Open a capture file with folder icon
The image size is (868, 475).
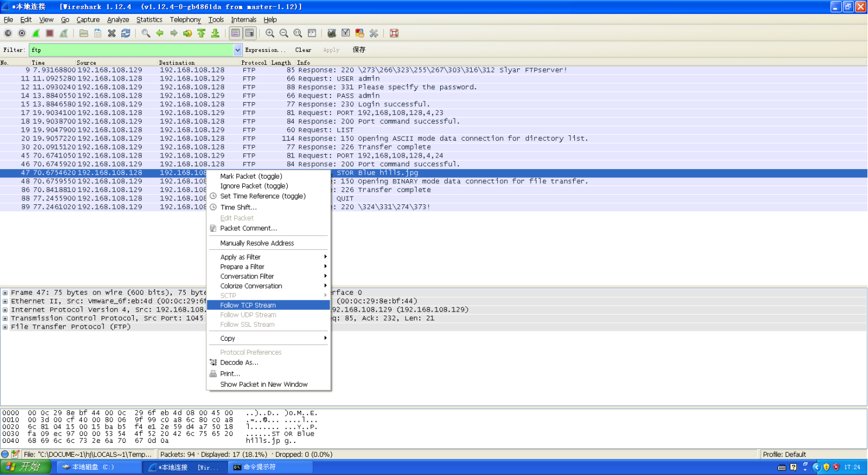pos(83,33)
